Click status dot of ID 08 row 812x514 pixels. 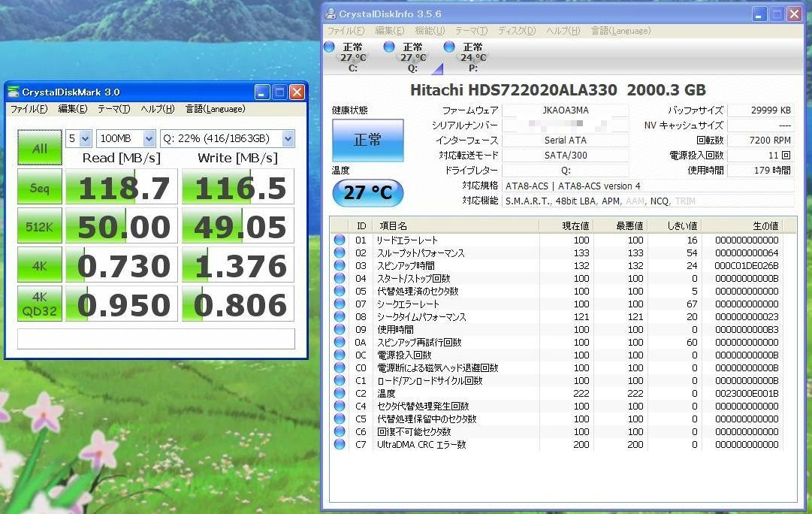(x=340, y=316)
